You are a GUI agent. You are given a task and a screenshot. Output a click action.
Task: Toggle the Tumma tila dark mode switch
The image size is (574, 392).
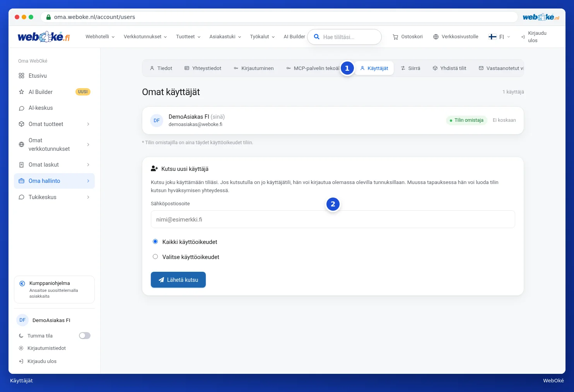(x=85, y=336)
